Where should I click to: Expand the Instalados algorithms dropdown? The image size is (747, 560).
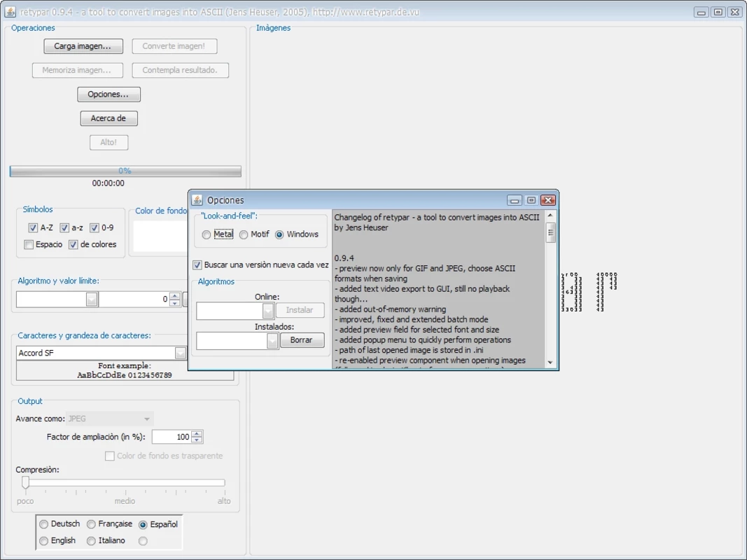[272, 340]
